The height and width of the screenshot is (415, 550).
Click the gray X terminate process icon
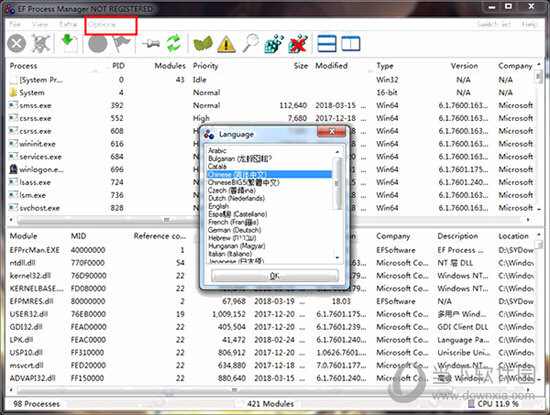click(16, 44)
